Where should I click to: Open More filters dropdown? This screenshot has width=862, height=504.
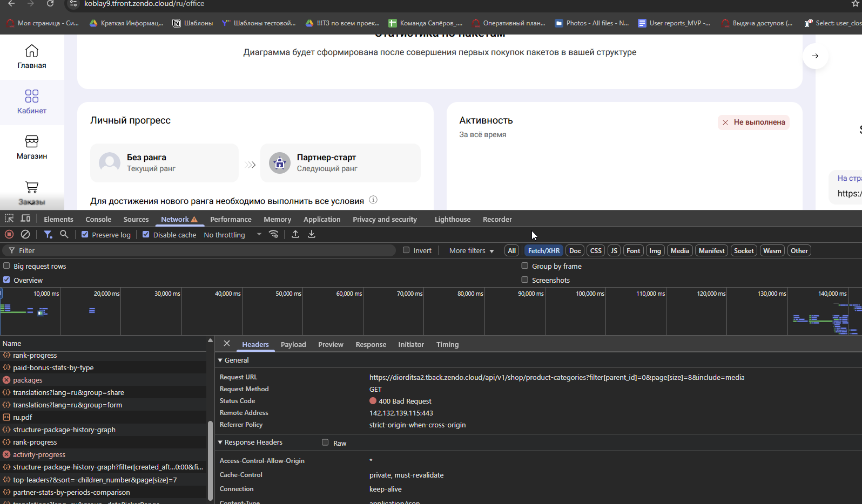(472, 250)
